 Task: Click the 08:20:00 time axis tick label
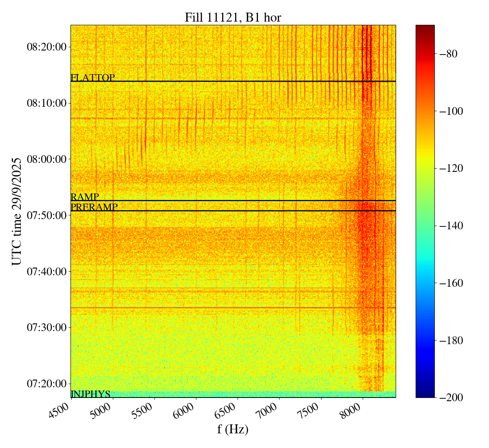coord(46,47)
